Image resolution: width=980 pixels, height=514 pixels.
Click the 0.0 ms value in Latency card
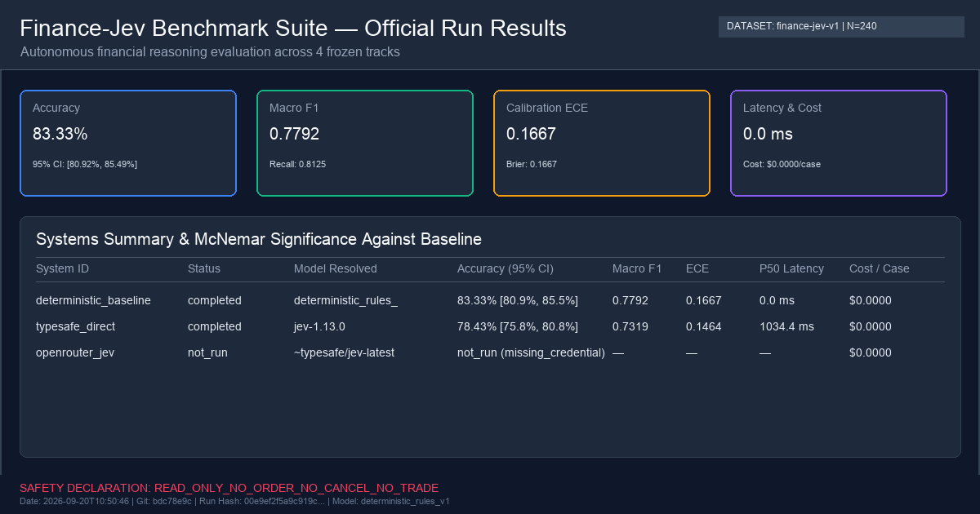pyautogui.click(x=768, y=134)
